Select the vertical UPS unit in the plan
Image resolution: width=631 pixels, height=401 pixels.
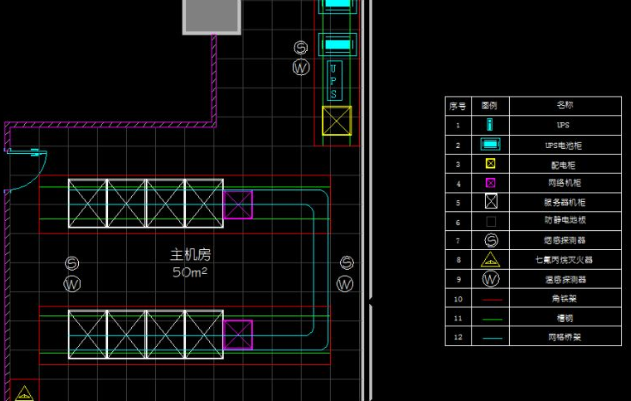pyautogui.click(x=334, y=81)
